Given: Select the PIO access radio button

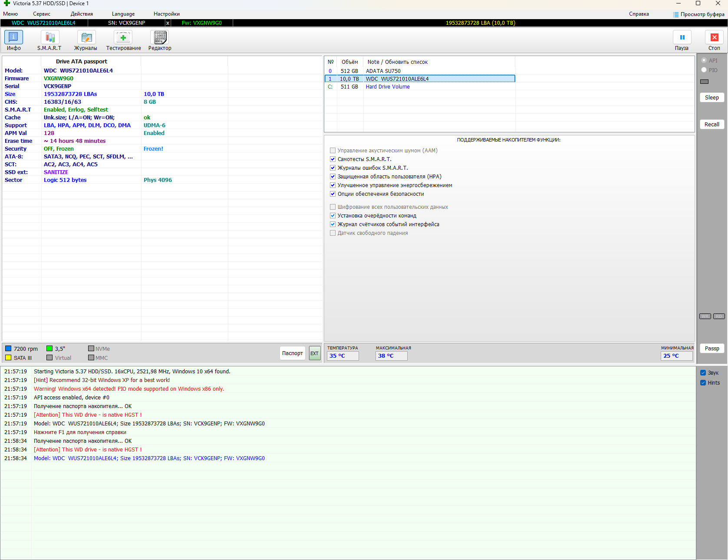Looking at the screenshot, I should (x=704, y=70).
